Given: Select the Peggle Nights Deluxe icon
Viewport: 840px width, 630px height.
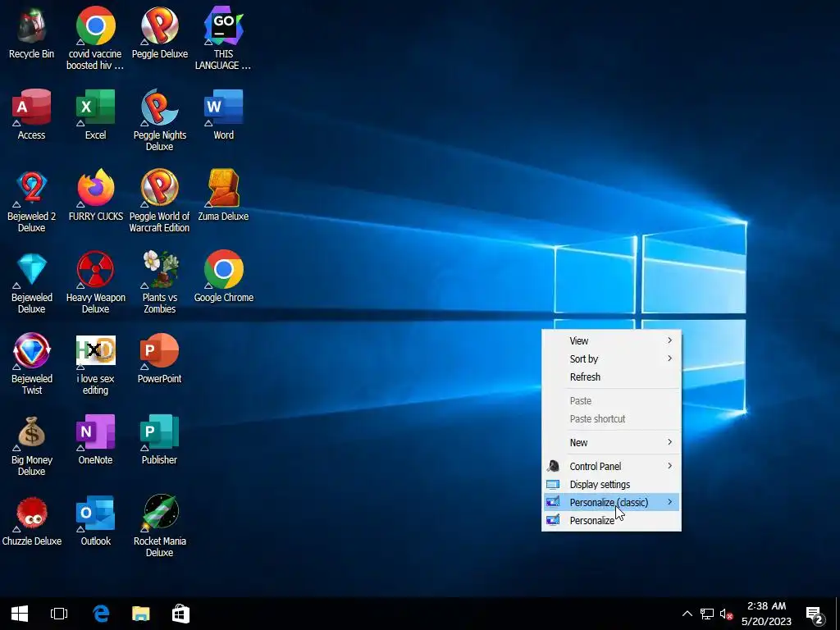Looking at the screenshot, I should (160, 121).
